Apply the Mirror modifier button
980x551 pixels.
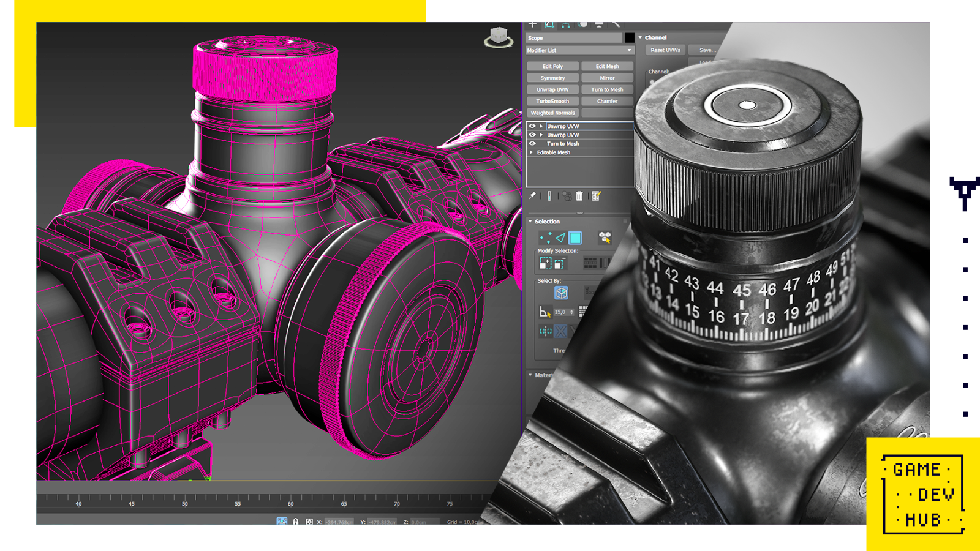coord(607,78)
